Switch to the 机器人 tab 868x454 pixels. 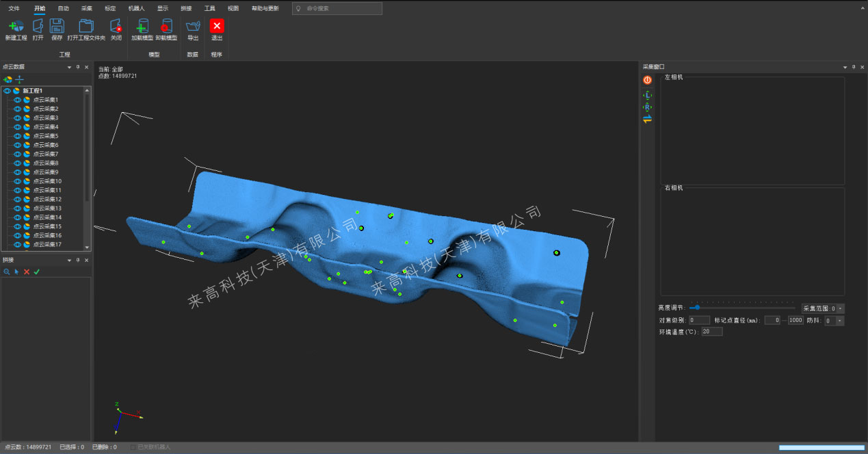(x=137, y=8)
